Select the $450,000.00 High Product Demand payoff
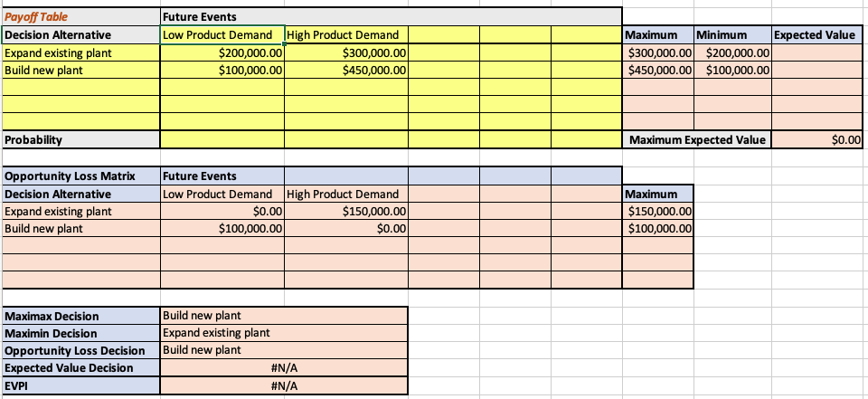This screenshot has width=868, height=399. [x=346, y=71]
